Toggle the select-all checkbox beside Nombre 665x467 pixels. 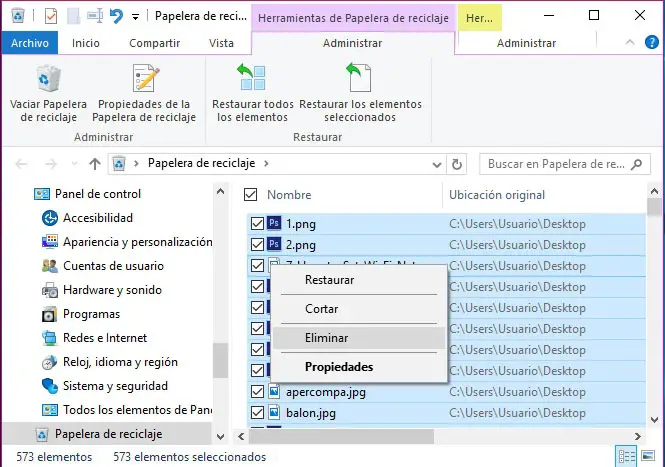pyautogui.click(x=251, y=195)
